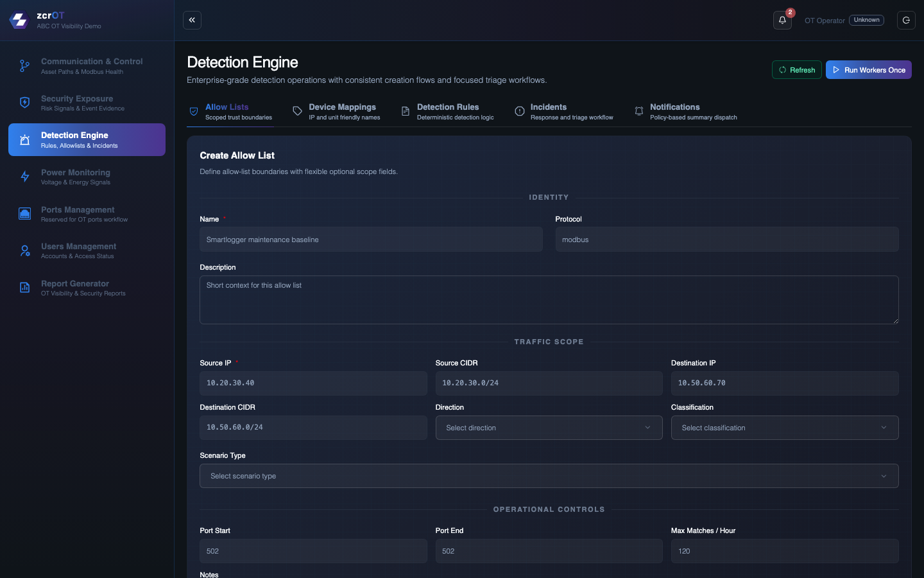Click the Unknown status badge

pos(867,20)
